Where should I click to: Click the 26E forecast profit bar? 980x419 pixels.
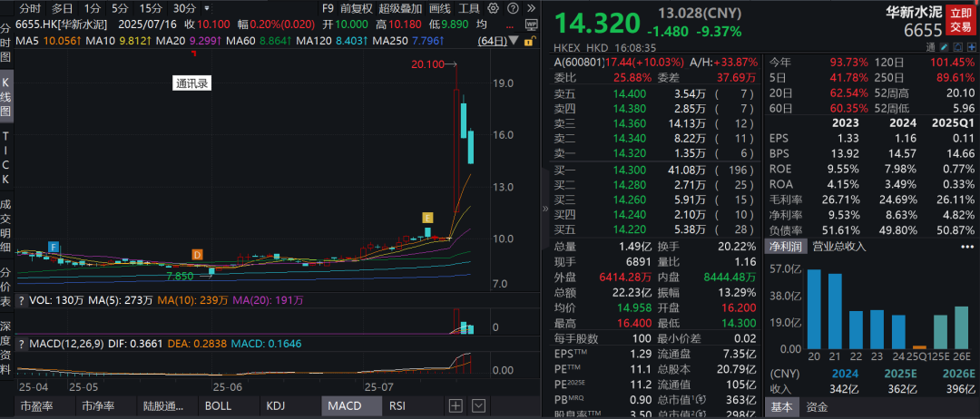[961, 327]
